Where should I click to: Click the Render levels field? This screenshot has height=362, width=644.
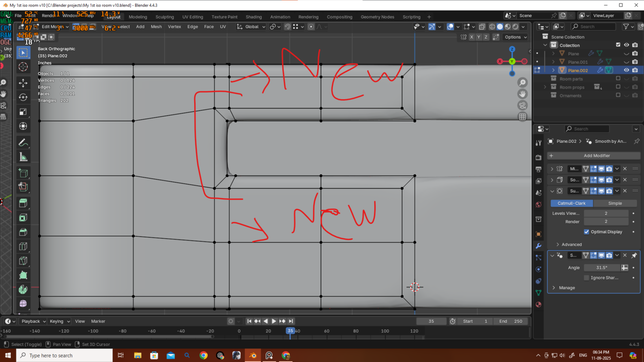(606, 222)
